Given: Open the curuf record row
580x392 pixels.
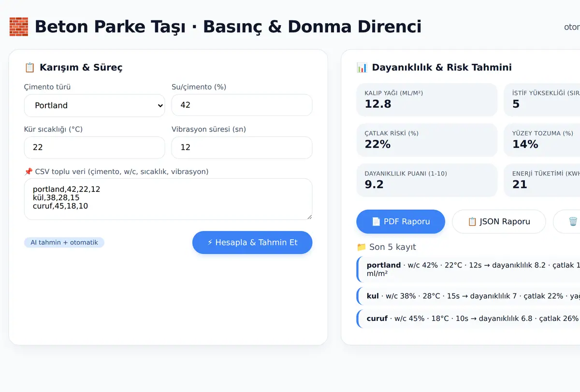Looking at the screenshot, I should tap(468, 319).
